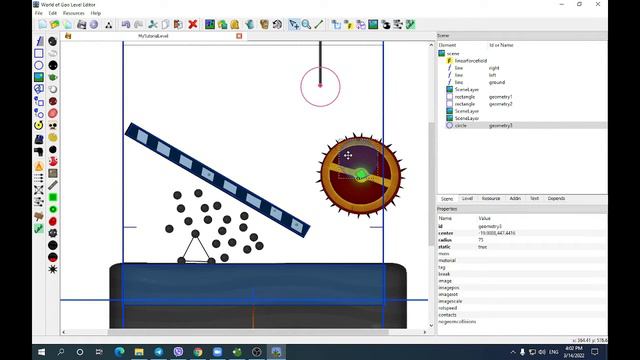Switch to the Addin tab
Image resolution: width=640 pixels, height=360 pixels.
click(515, 198)
